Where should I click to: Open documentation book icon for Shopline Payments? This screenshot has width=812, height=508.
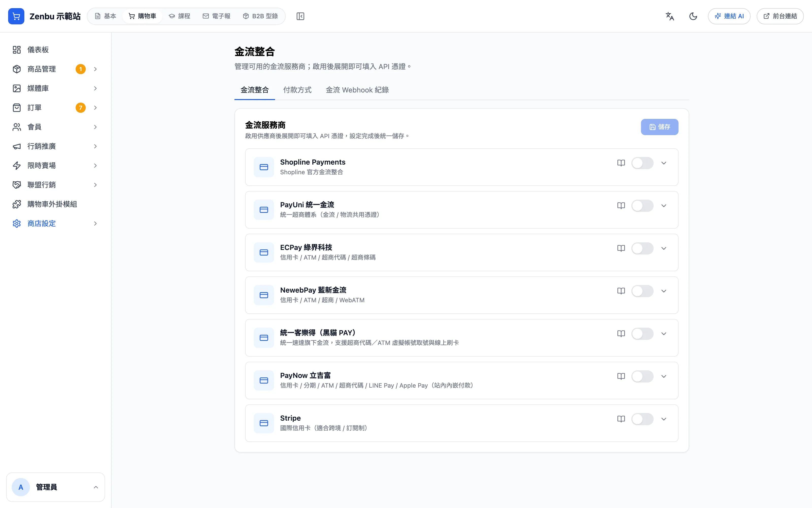[x=621, y=163]
